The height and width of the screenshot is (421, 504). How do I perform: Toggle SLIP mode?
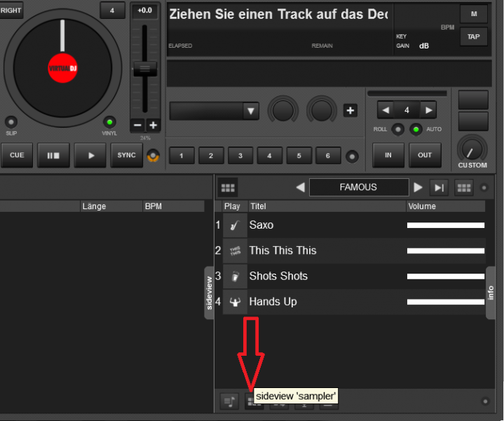coord(11,122)
